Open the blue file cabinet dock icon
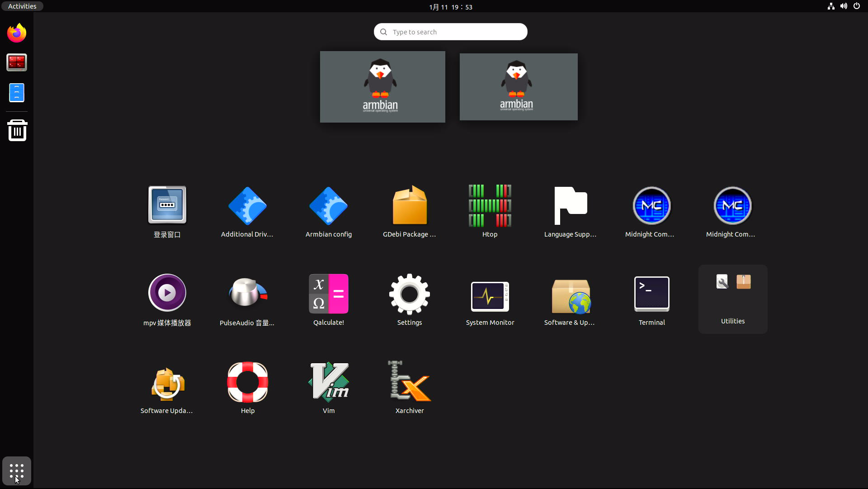The height and width of the screenshot is (489, 868). (x=17, y=93)
